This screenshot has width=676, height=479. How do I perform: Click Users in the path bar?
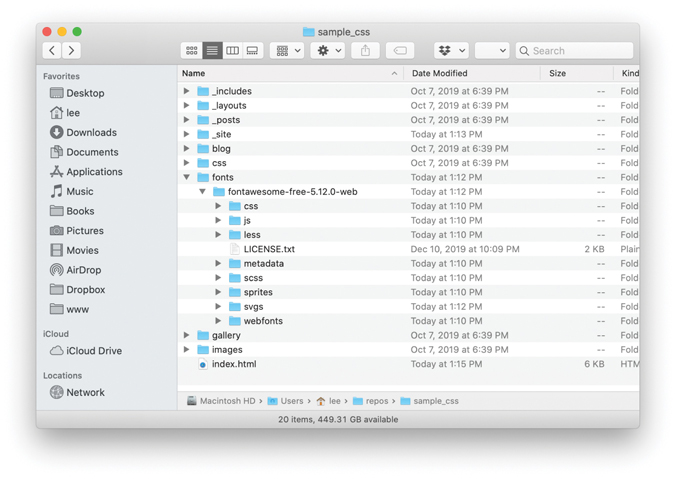point(291,401)
